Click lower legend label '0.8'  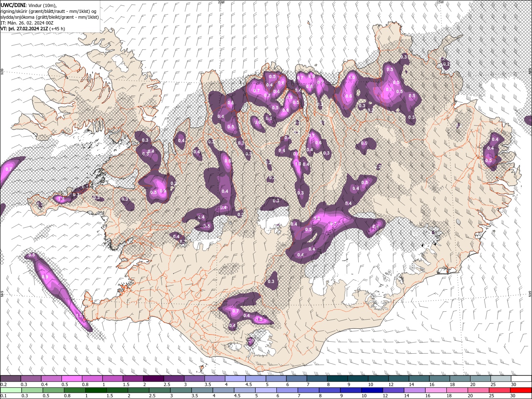67,396
